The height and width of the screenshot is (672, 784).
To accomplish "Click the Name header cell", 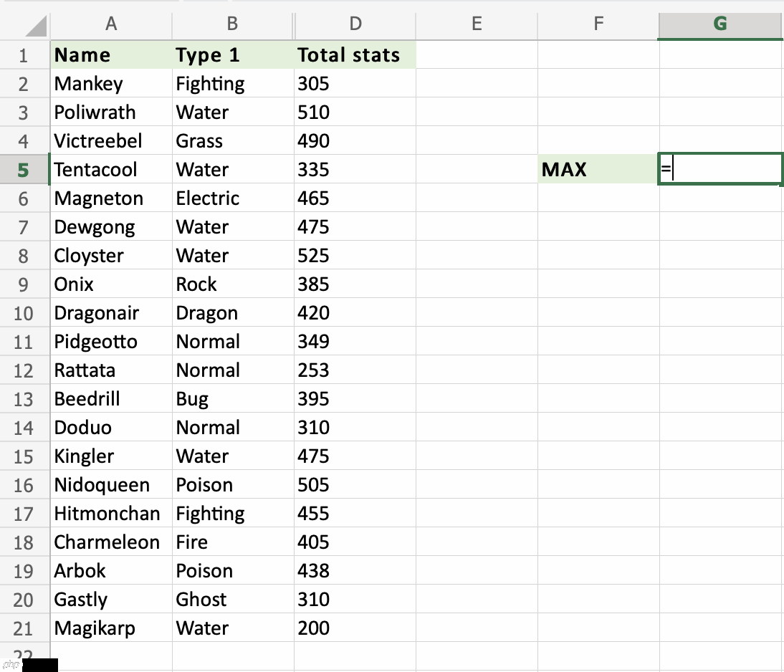I will (111, 55).
